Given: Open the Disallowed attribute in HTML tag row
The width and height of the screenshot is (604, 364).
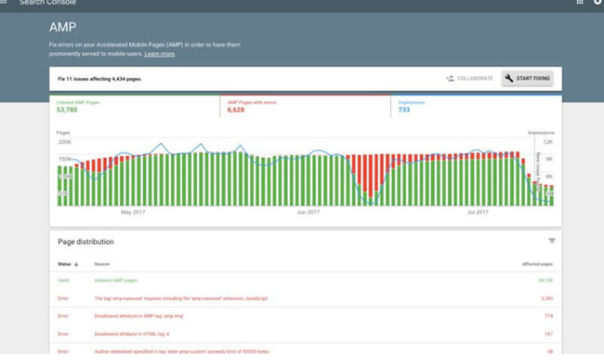Looking at the screenshot, I should click(306, 334).
